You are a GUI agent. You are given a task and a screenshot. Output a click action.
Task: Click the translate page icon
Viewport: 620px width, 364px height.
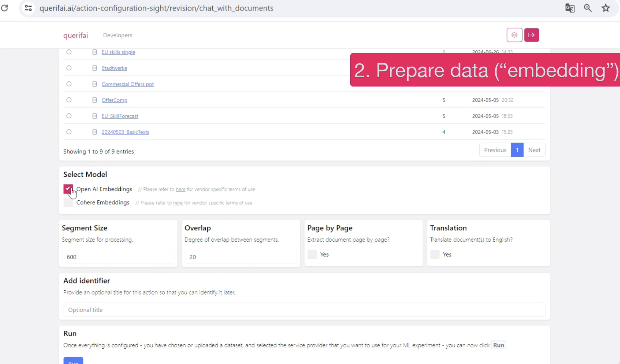point(570,8)
